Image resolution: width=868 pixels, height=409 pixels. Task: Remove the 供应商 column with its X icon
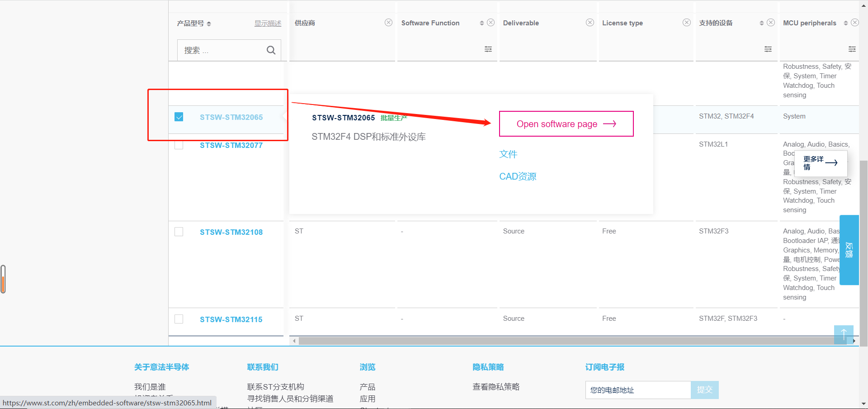pos(388,23)
